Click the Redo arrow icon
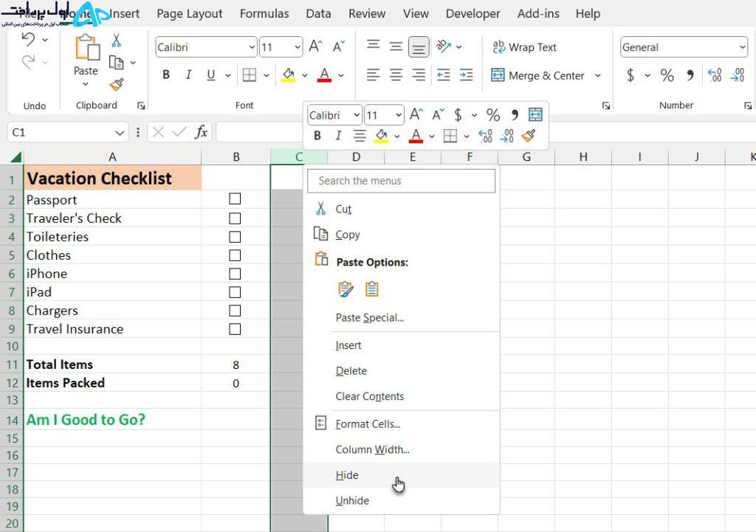This screenshot has height=532, width=756. (x=29, y=62)
